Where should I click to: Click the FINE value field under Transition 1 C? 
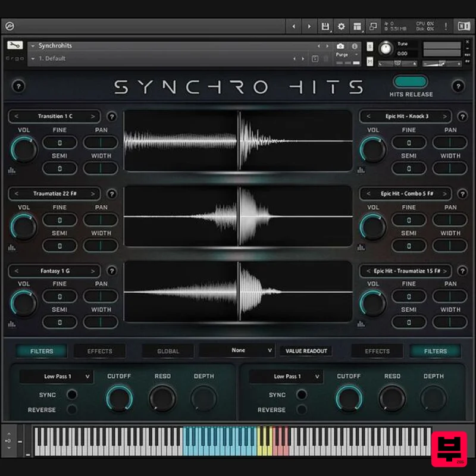pos(60,143)
